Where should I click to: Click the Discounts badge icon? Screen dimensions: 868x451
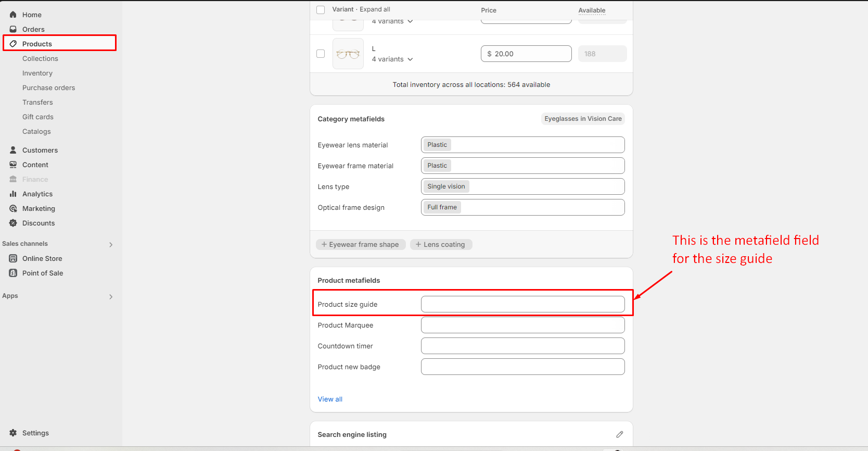tap(13, 223)
